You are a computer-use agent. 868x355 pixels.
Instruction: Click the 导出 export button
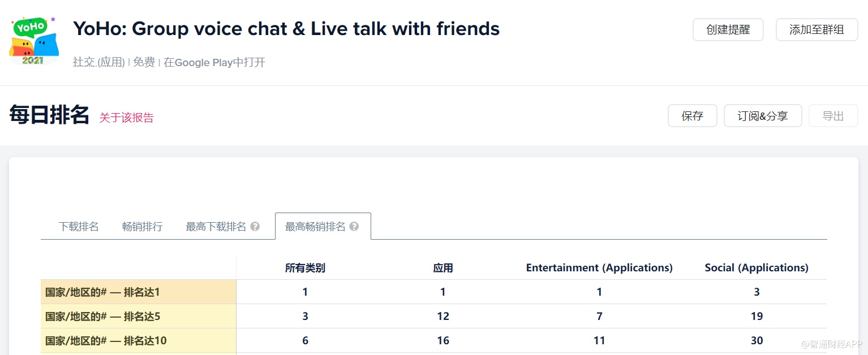pyautogui.click(x=833, y=116)
